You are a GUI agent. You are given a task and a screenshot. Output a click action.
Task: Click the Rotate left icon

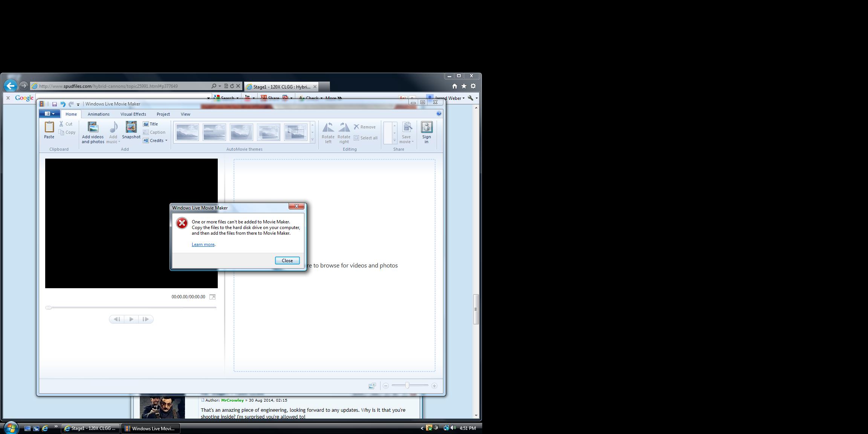click(x=328, y=127)
